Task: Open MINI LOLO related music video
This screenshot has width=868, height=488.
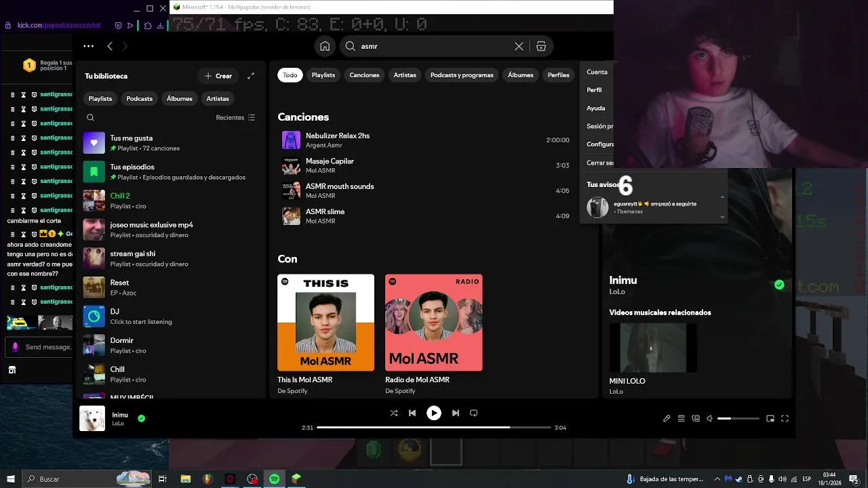Action: pyautogui.click(x=653, y=348)
